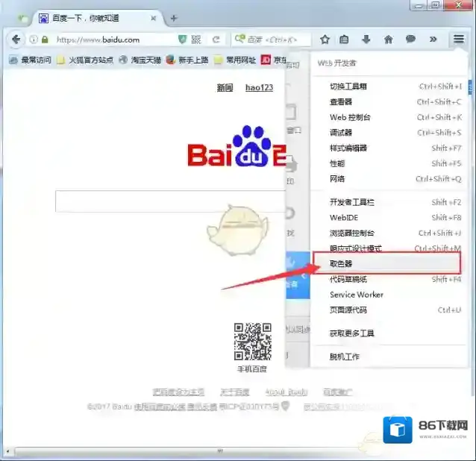Open the downloads arrow icon
This screenshot has width=476, height=461.
366,39
